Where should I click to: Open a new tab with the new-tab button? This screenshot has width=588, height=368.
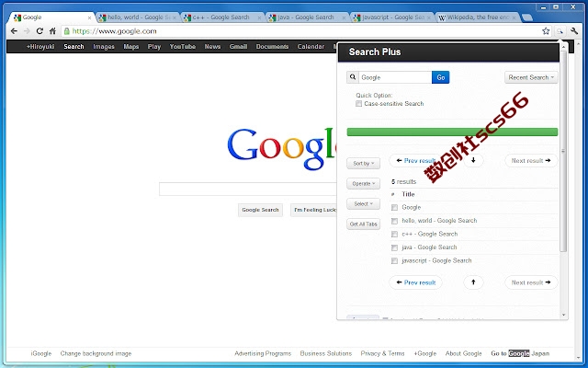pyautogui.click(x=526, y=17)
